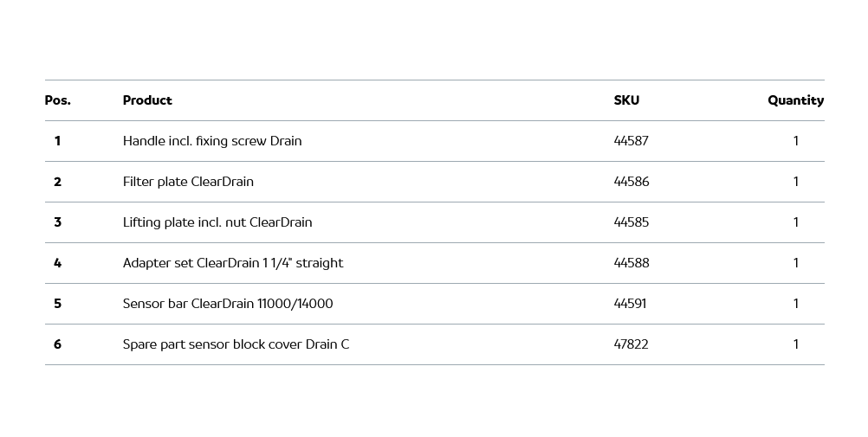Click the Product column header
The height and width of the screenshot is (437, 868).
[147, 100]
